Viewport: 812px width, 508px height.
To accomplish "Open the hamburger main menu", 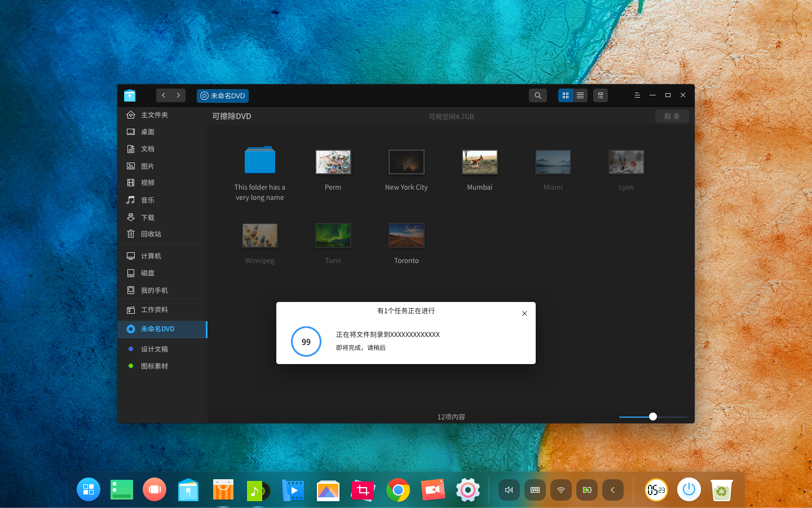I will (637, 95).
